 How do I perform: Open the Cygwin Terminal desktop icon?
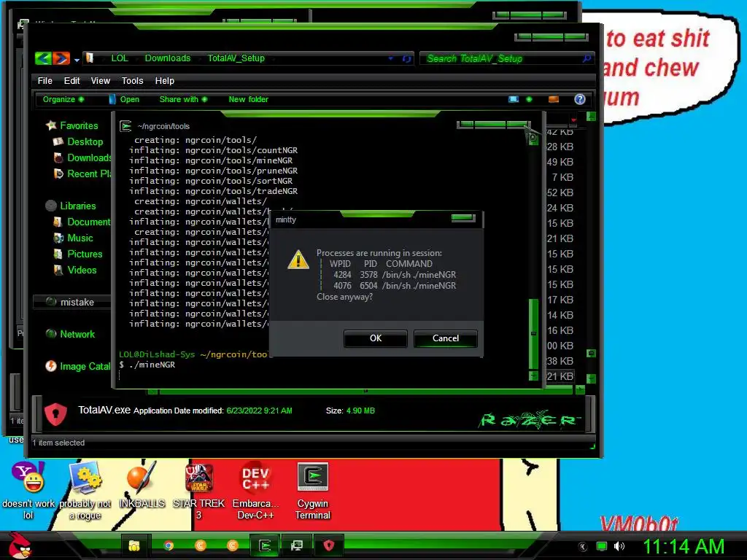312,491
